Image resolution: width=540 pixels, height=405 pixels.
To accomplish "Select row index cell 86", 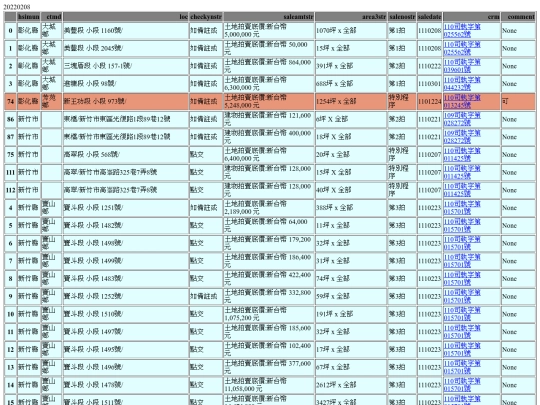I will (10, 119).
